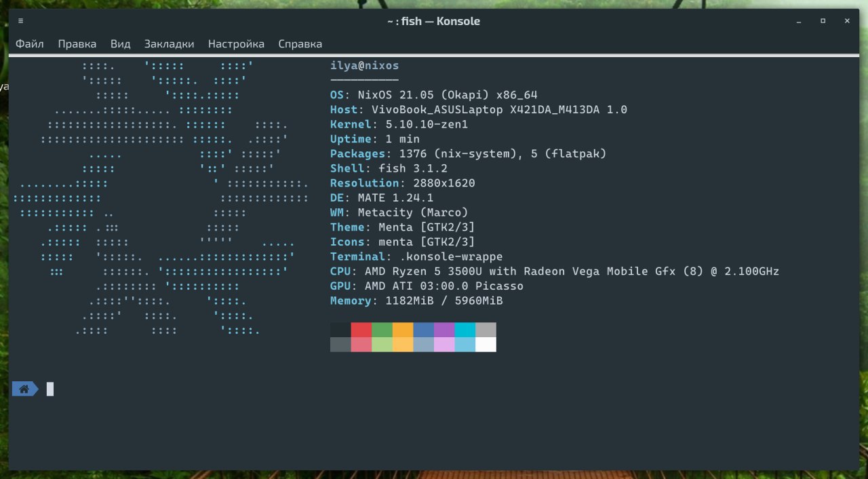Click the Uptime 1 min line
The height and width of the screenshot is (479, 868).
pos(375,139)
